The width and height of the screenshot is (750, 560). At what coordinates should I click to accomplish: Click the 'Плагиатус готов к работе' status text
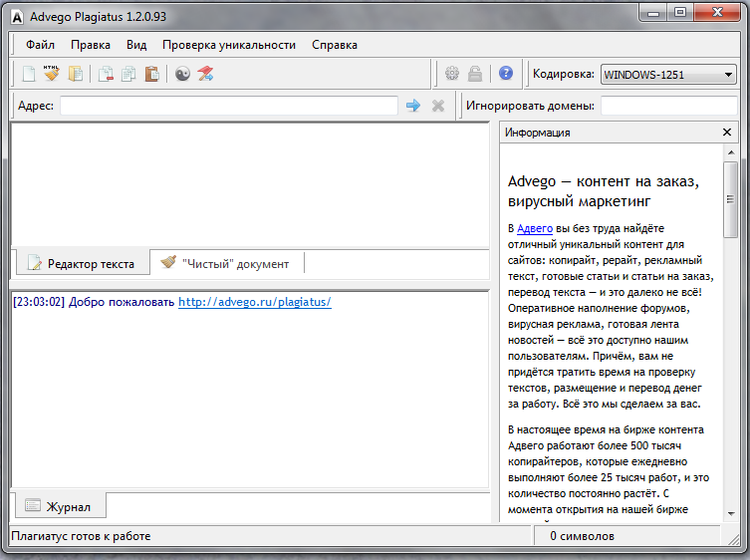click(81, 536)
